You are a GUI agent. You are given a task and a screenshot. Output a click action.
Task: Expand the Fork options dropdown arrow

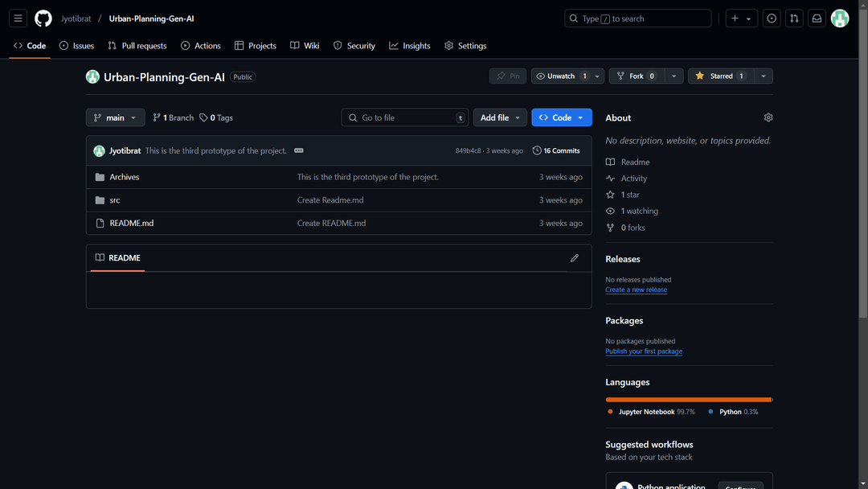(674, 76)
